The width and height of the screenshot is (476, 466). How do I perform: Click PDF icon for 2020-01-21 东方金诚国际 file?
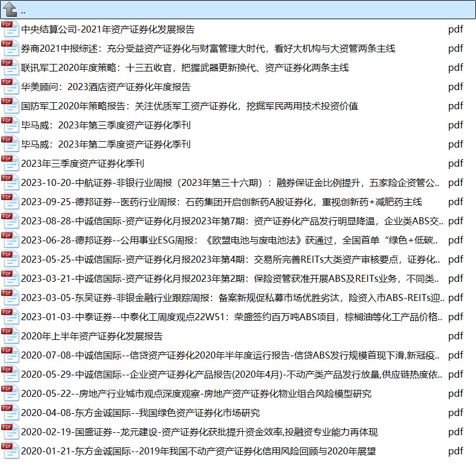(x=10, y=451)
